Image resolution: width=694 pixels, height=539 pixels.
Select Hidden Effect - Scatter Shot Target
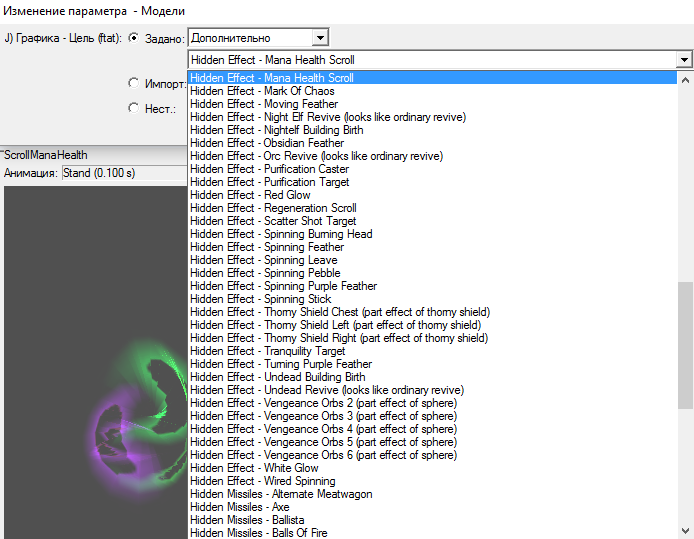432,221
